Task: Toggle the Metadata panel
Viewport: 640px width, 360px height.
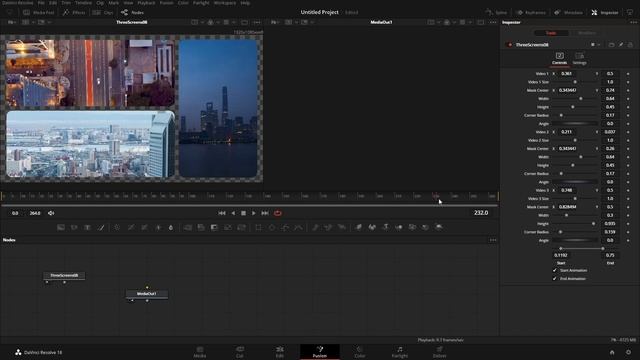Action: [569, 13]
